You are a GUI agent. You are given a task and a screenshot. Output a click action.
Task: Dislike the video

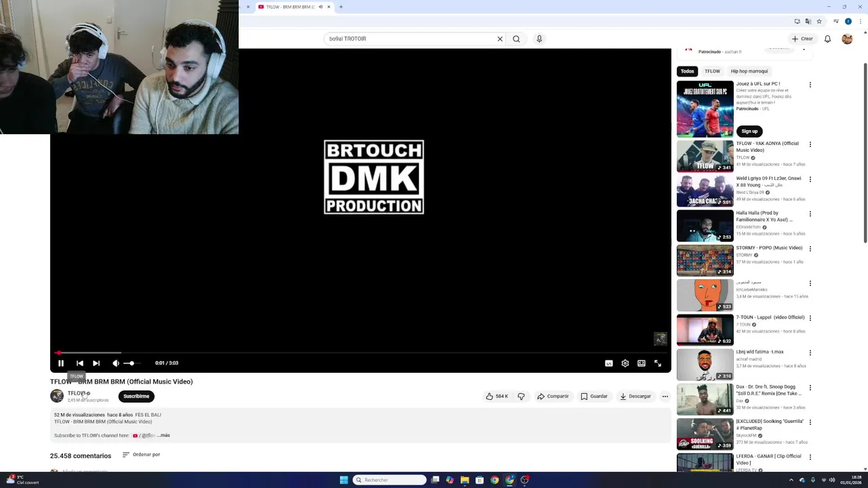click(521, 396)
